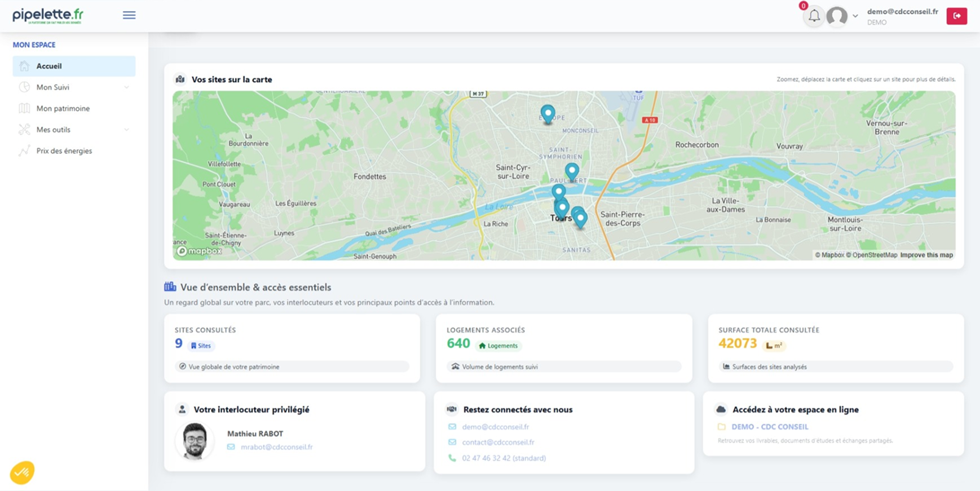Click the Mon Suivi pie chart icon

tap(24, 87)
